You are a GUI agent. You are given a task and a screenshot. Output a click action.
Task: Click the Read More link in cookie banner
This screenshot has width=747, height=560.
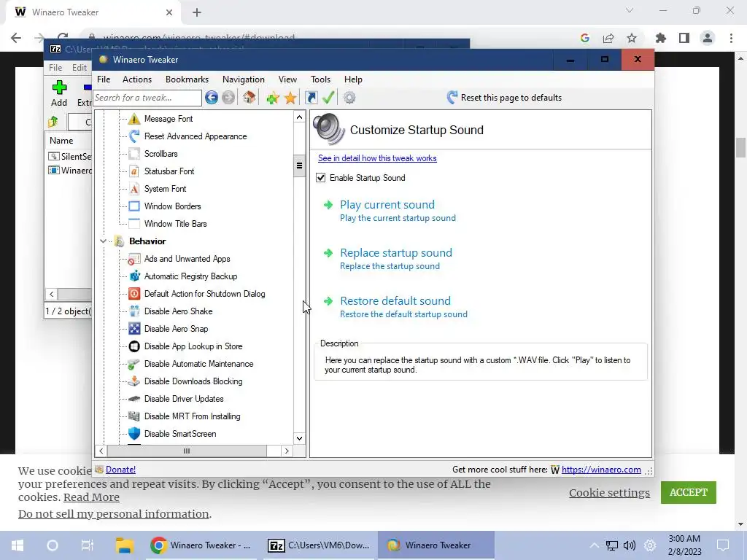click(91, 497)
